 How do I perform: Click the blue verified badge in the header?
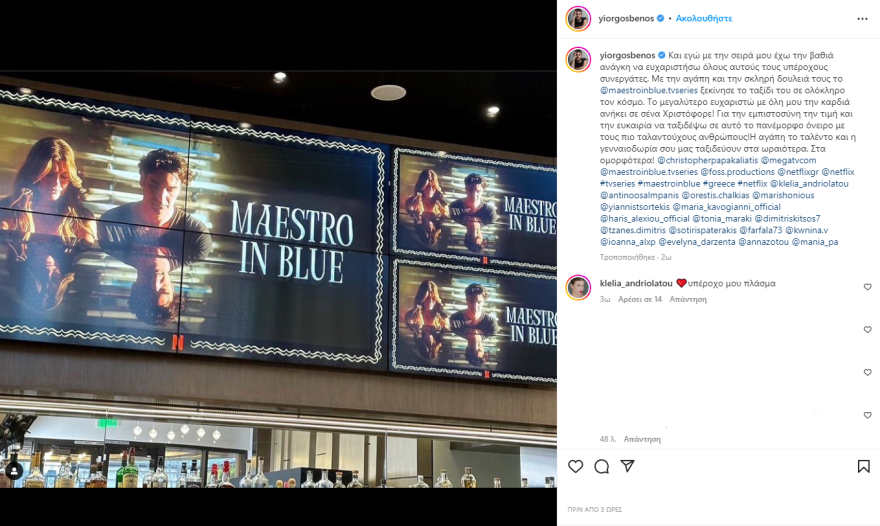pyautogui.click(x=661, y=19)
